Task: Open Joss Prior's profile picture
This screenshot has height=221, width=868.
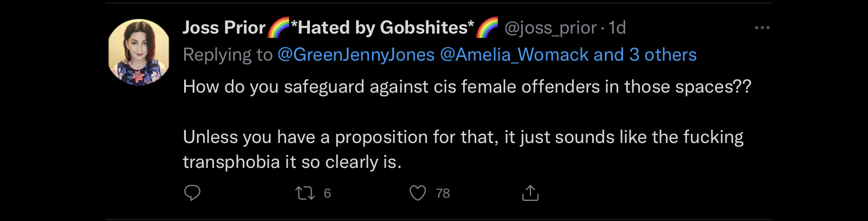Action: [139, 52]
